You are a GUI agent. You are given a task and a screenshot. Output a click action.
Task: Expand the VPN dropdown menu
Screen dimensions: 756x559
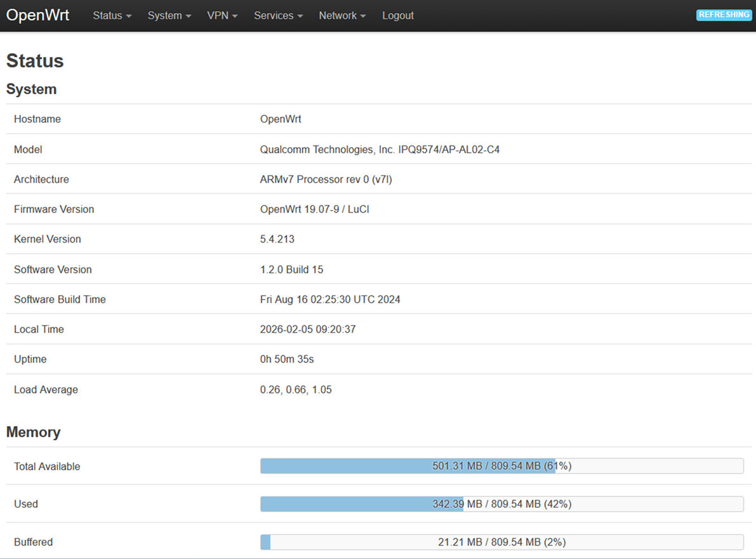coord(222,15)
